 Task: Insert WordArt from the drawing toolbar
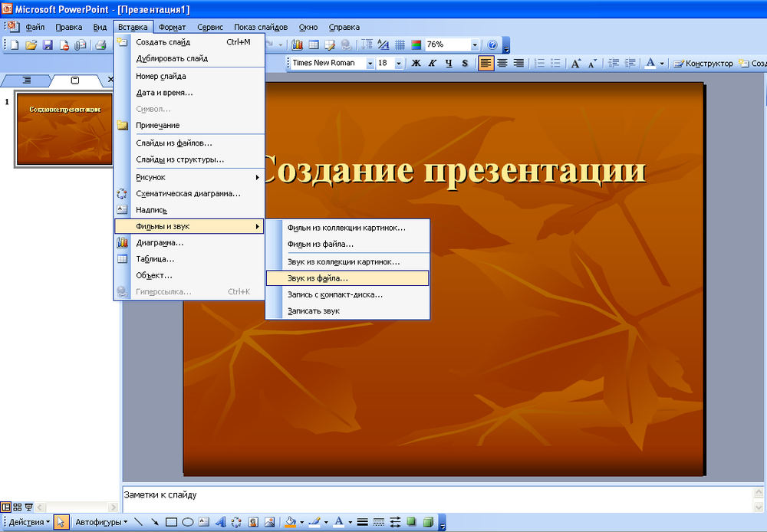(221, 522)
